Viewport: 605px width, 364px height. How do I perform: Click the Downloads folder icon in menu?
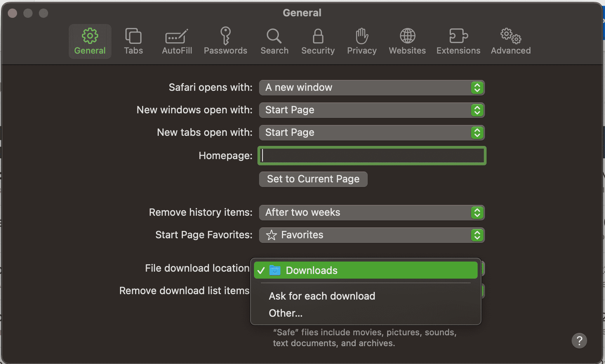coord(275,270)
